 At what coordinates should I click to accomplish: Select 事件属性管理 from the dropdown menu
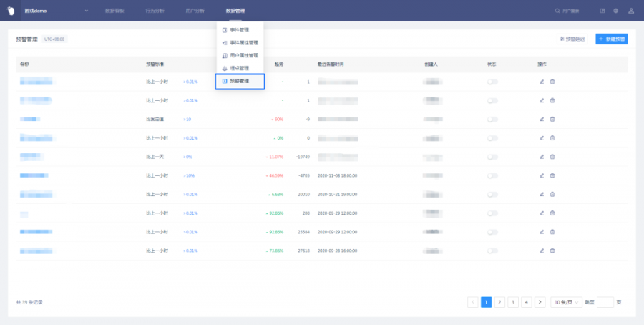click(x=240, y=43)
